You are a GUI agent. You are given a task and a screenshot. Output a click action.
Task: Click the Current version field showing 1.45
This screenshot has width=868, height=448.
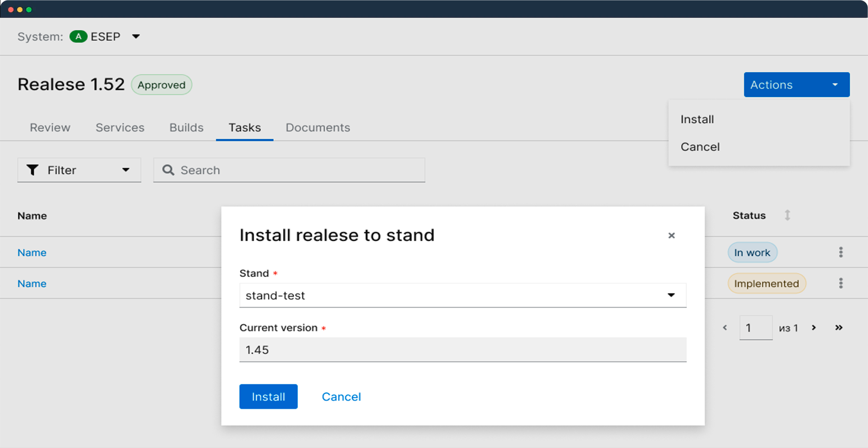[462, 350]
